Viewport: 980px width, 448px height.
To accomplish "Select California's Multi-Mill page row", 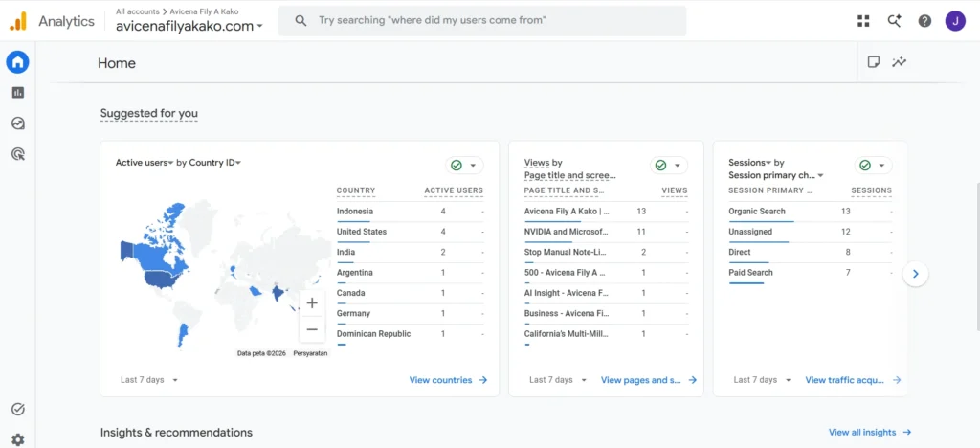I will pyautogui.click(x=606, y=334).
